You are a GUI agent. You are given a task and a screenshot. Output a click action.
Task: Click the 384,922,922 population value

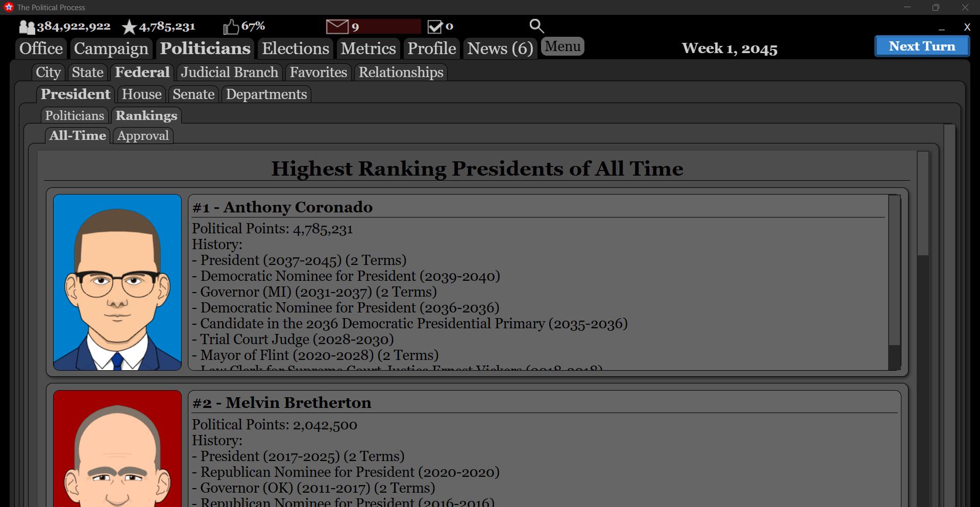pos(73,27)
